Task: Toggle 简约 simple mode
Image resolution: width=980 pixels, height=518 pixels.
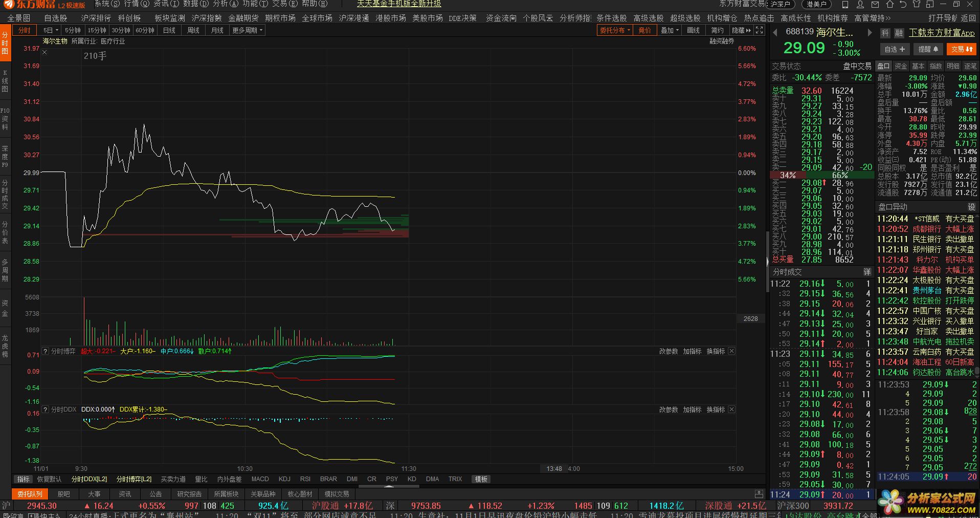Action: pyautogui.click(x=718, y=30)
